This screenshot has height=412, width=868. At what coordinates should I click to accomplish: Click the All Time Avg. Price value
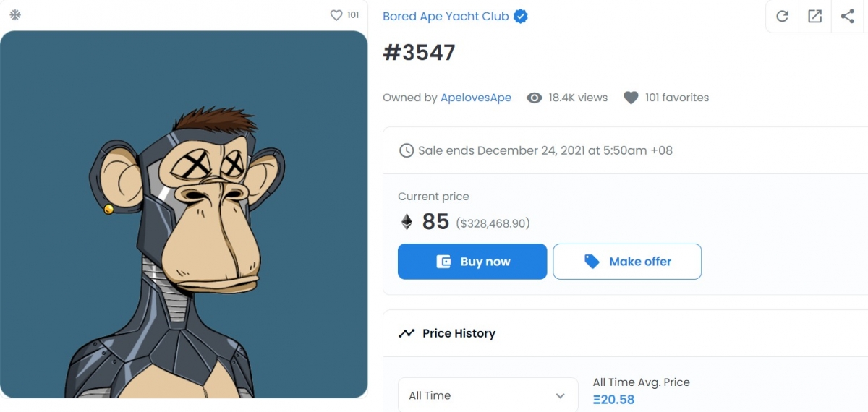(613, 399)
